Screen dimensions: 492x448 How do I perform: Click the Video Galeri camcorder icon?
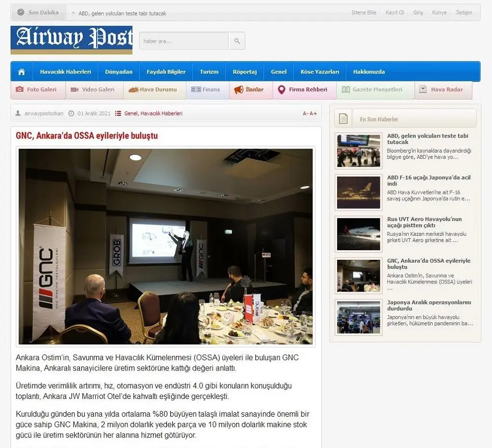(x=75, y=90)
